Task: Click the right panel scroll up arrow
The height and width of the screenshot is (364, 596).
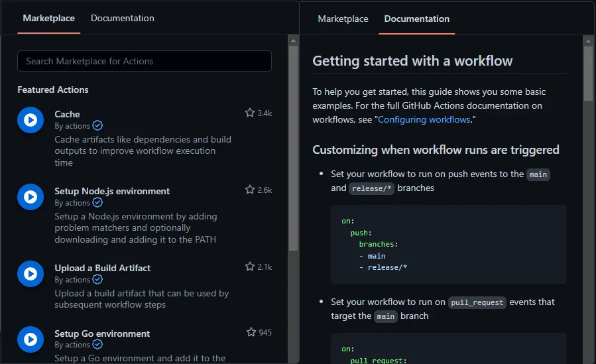Action: pos(588,41)
